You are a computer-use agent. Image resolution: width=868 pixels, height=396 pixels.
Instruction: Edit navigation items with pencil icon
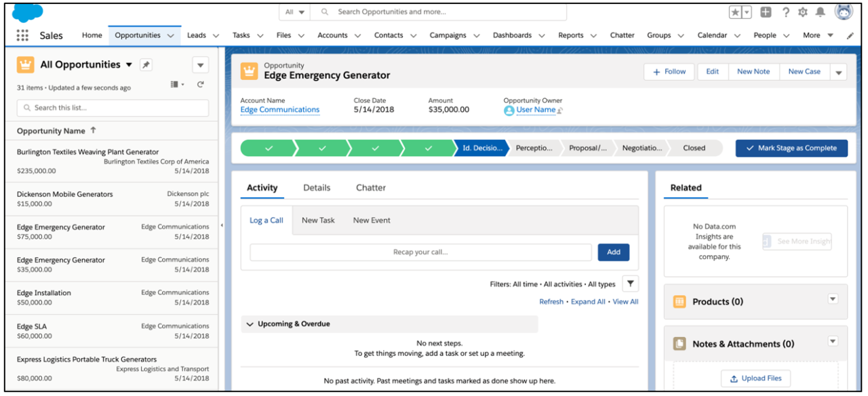coord(851,35)
